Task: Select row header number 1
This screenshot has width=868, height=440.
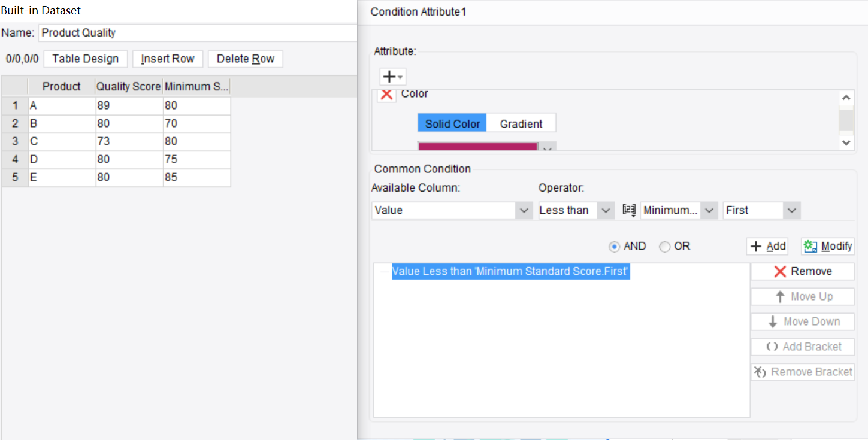Action: pos(15,105)
